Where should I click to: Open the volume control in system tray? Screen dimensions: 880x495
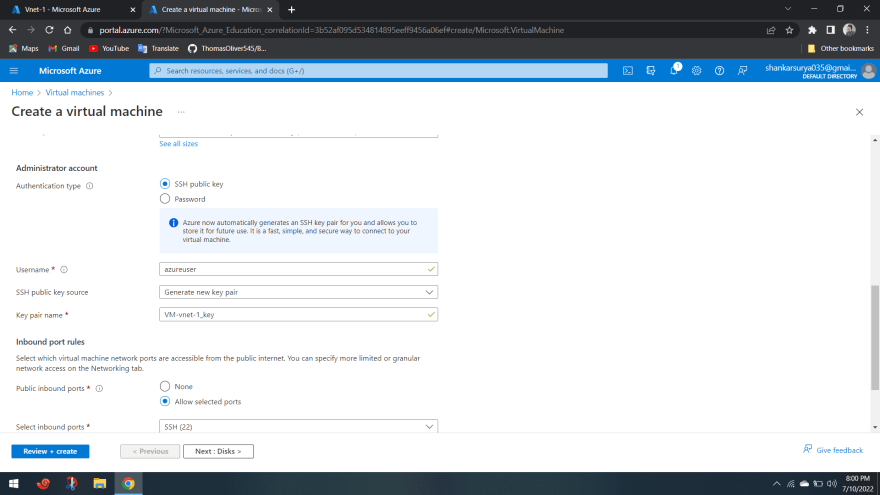point(832,484)
